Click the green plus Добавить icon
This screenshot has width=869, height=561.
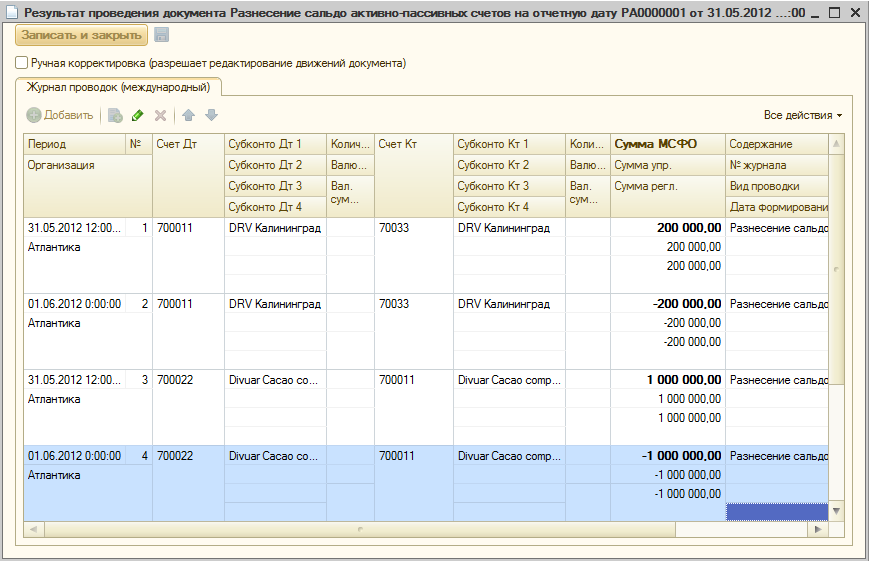35,115
